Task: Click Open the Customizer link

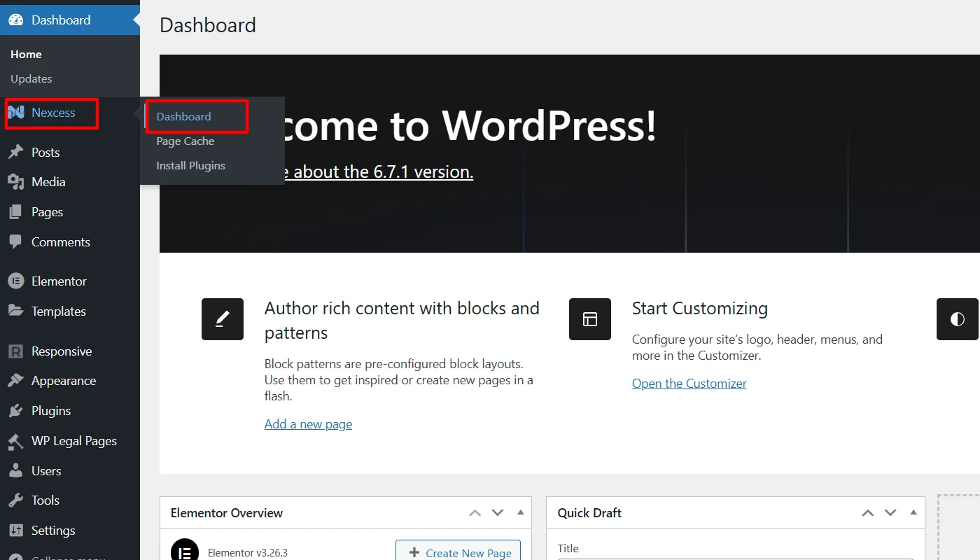Action: [689, 384]
